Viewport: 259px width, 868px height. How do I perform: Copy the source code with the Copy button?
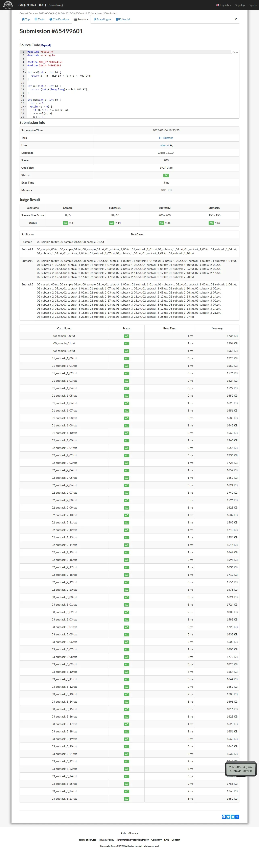(x=235, y=52)
